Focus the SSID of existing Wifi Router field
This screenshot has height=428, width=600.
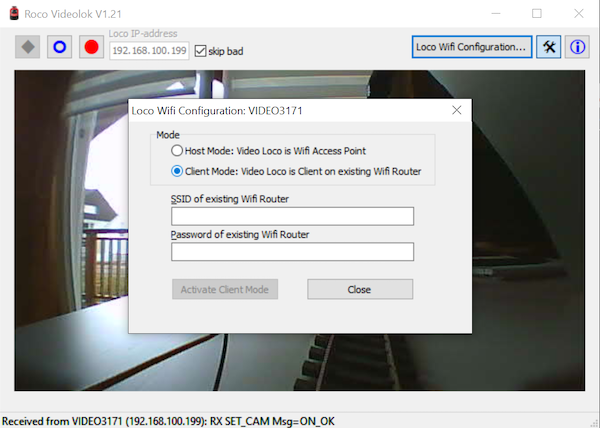292,216
